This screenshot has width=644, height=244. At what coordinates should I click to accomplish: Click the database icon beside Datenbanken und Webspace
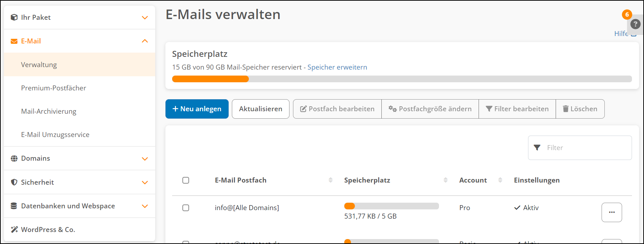(14, 206)
